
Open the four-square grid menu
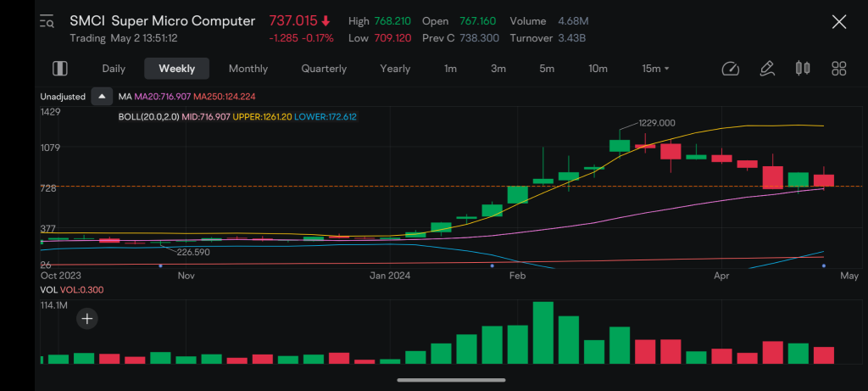tap(839, 69)
